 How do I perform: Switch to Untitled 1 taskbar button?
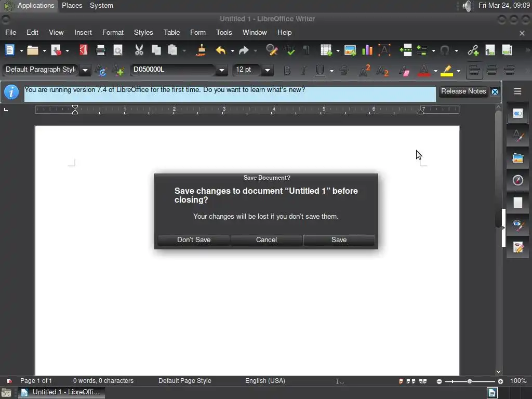(62, 392)
